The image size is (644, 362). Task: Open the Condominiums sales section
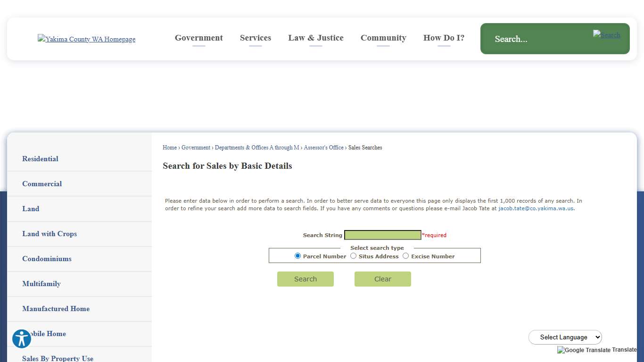point(47,259)
